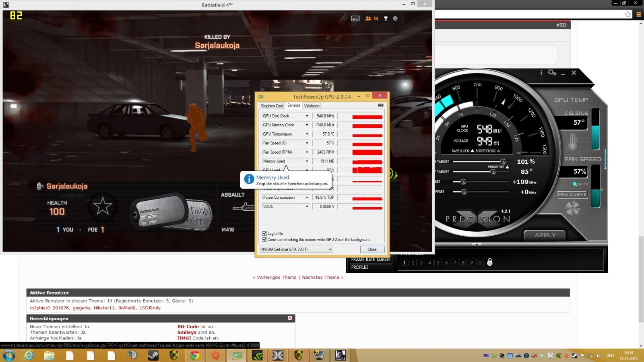Launch Steam from the taskbar

153,356
